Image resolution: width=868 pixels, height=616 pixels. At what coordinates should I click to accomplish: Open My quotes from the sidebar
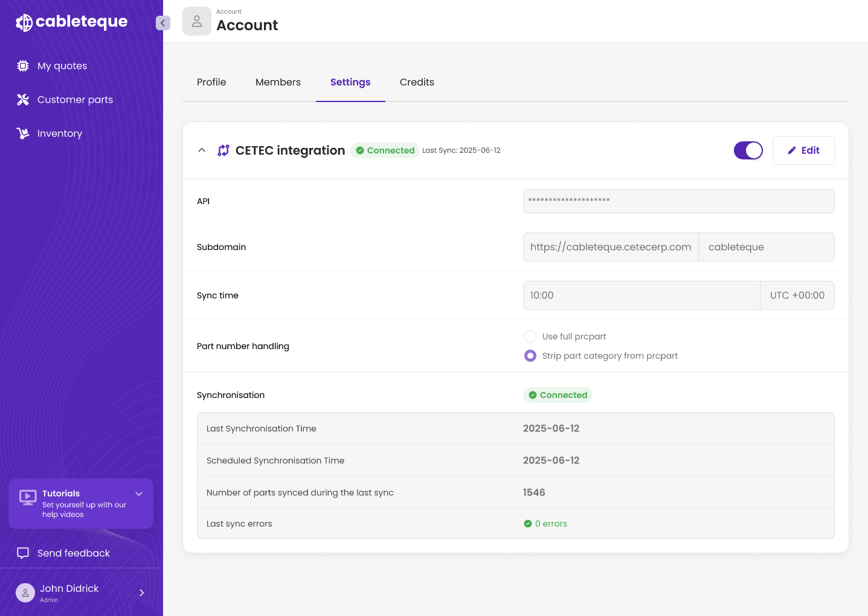[x=62, y=66]
